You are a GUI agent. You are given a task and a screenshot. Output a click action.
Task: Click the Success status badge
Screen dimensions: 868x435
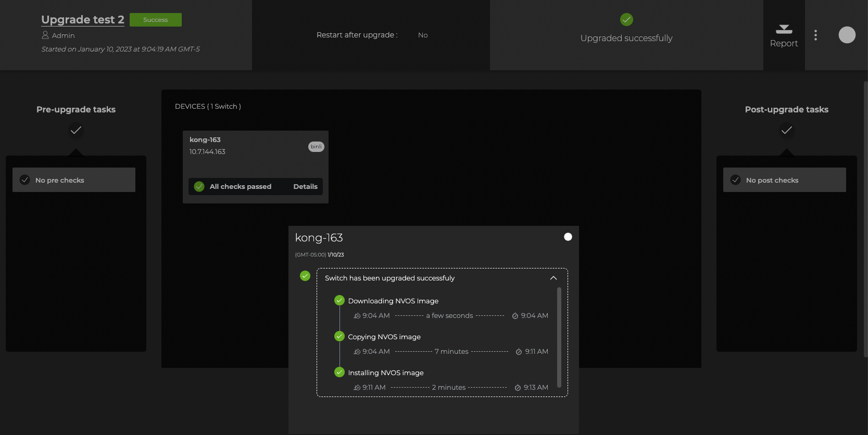pos(155,20)
